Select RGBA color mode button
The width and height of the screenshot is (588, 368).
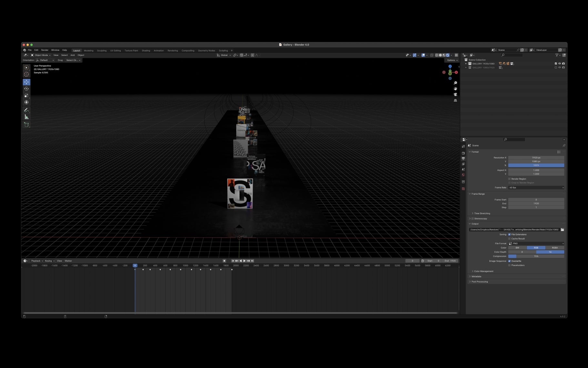tap(555, 248)
